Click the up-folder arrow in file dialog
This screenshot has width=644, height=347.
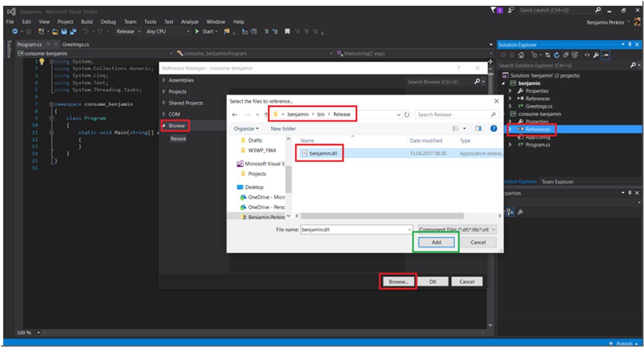(x=266, y=114)
